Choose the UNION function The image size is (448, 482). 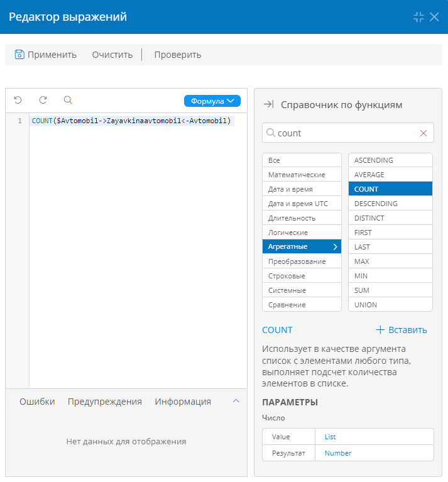pos(390,305)
